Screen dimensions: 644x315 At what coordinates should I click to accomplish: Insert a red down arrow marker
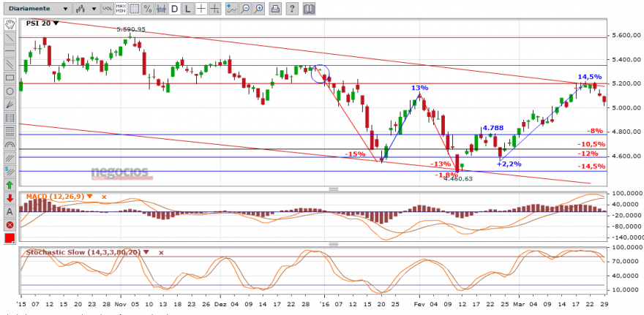[10, 197]
